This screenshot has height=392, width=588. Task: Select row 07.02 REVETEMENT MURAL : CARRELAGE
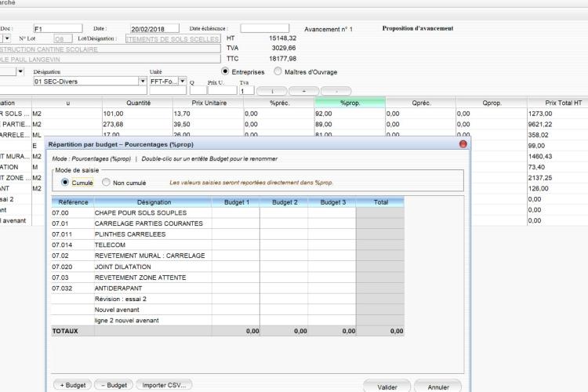(x=228, y=256)
